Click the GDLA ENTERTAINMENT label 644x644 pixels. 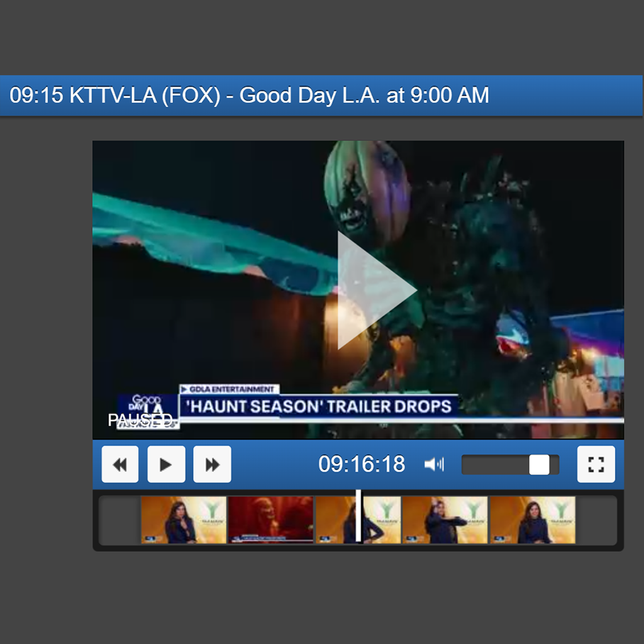click(x=230, y=389)
